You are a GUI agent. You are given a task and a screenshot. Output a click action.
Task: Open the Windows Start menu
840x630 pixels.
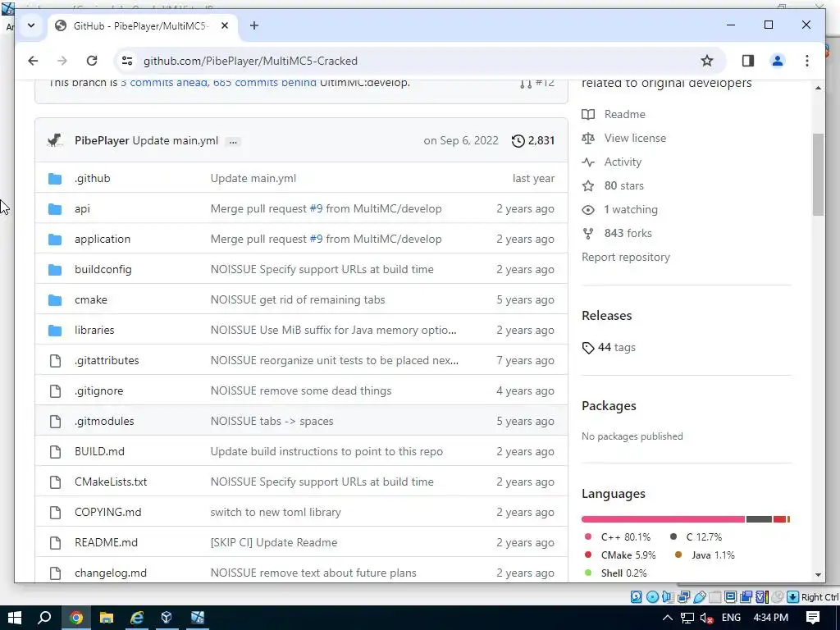[x=15, y=619]
